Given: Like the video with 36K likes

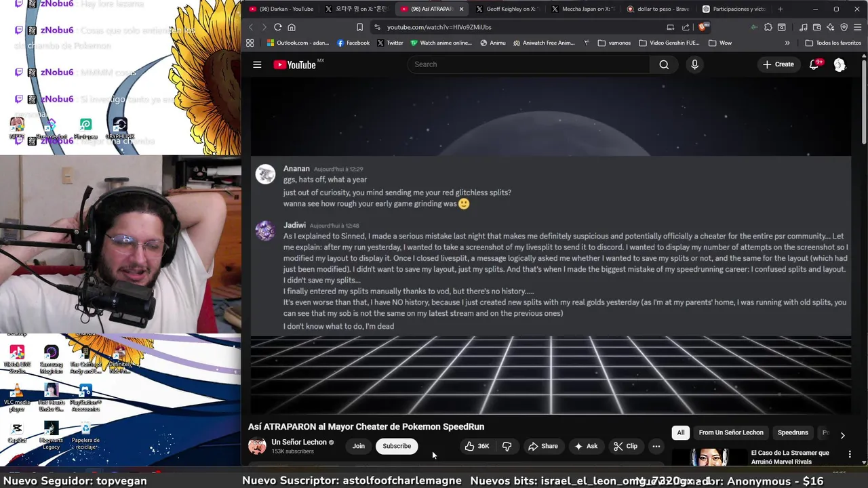Looking at the screenshot, I should tap(477, 446).
